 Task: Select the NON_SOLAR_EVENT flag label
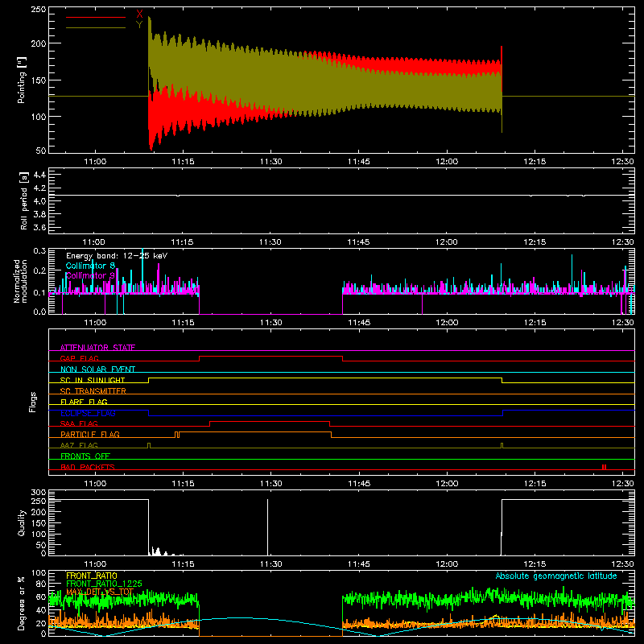[97, 369]
